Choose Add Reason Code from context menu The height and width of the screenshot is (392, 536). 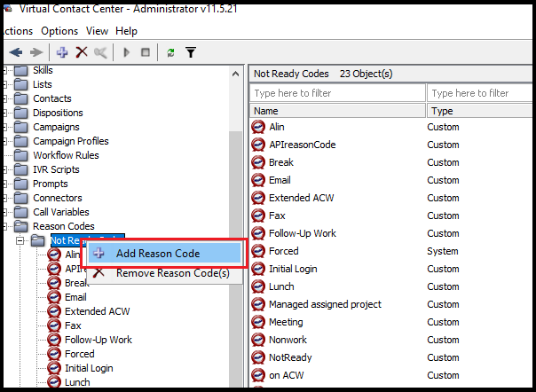coord(164,254)
